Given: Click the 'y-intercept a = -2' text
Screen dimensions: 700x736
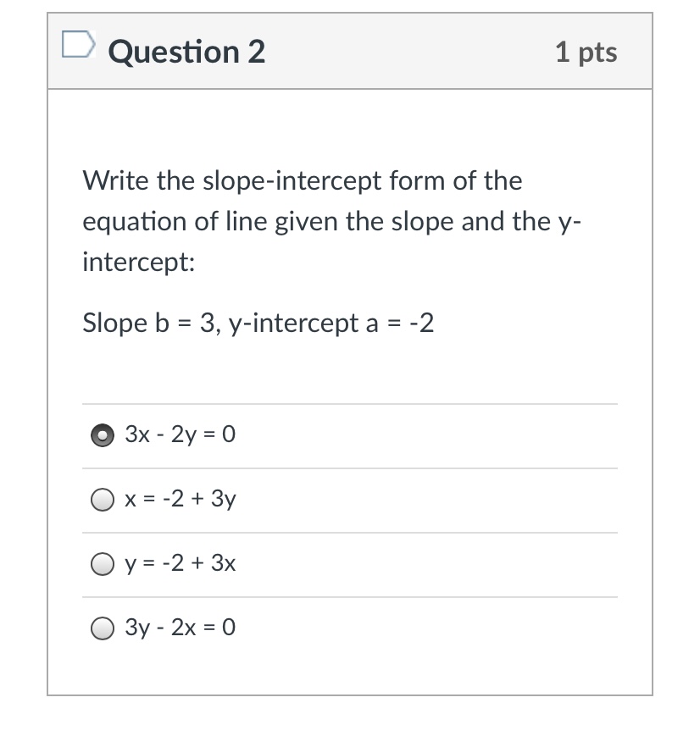Looking at the screenshot, I should 331,324.
